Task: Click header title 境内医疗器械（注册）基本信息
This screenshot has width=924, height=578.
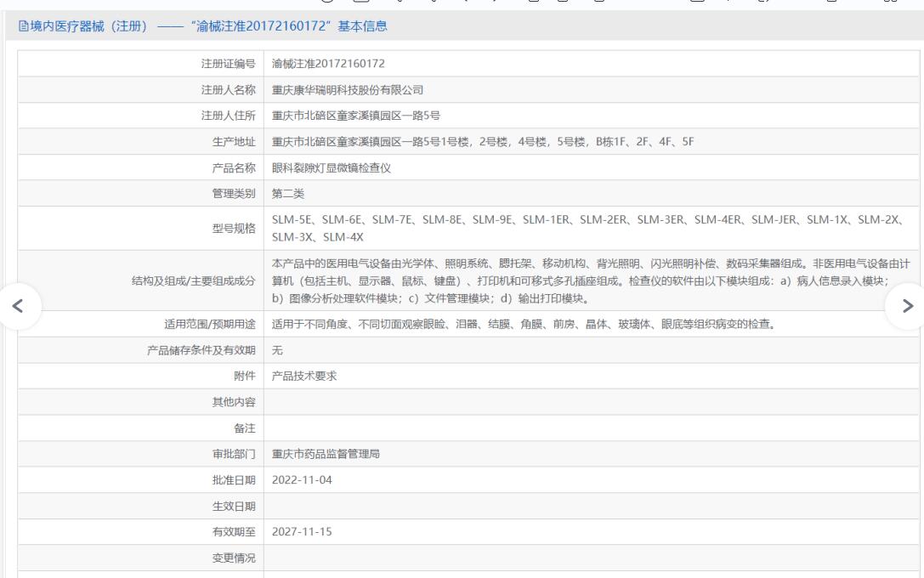Action: pos(209,25)
